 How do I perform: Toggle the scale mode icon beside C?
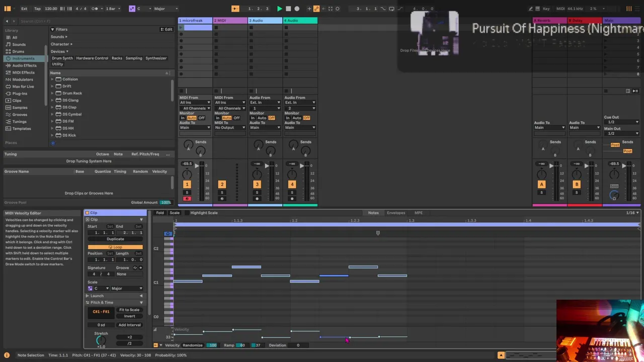tap(132, 9)
